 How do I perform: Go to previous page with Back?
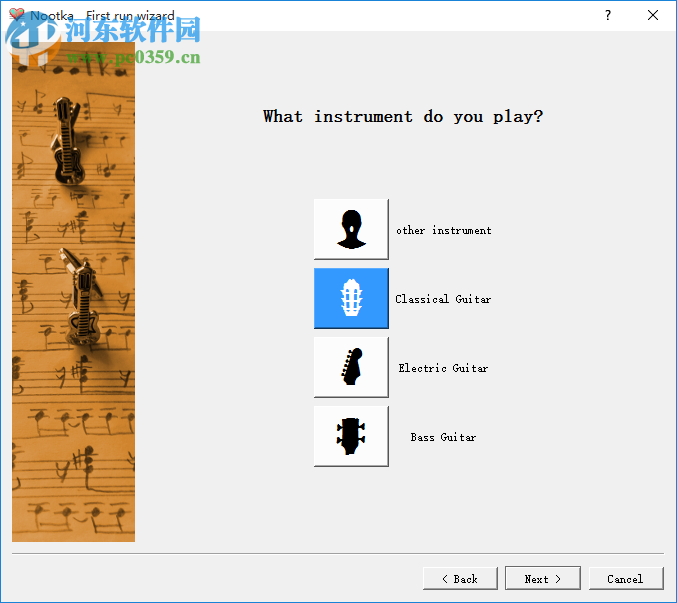460,579
